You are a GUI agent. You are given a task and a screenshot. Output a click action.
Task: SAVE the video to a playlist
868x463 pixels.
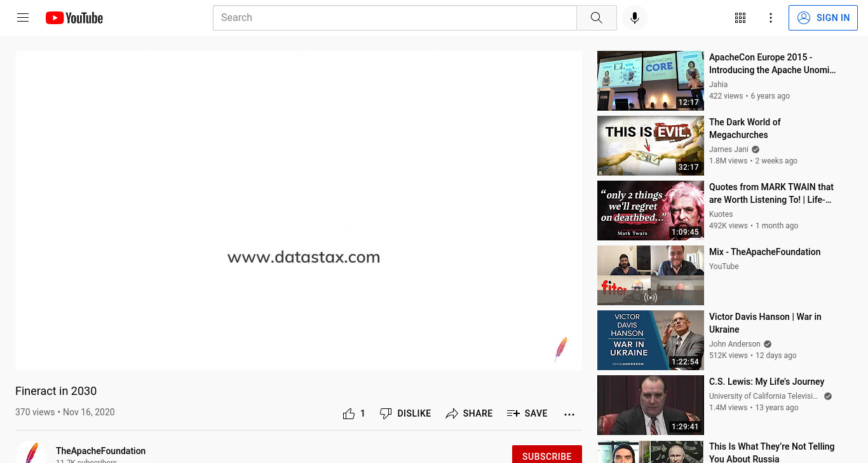click(527, 413)
